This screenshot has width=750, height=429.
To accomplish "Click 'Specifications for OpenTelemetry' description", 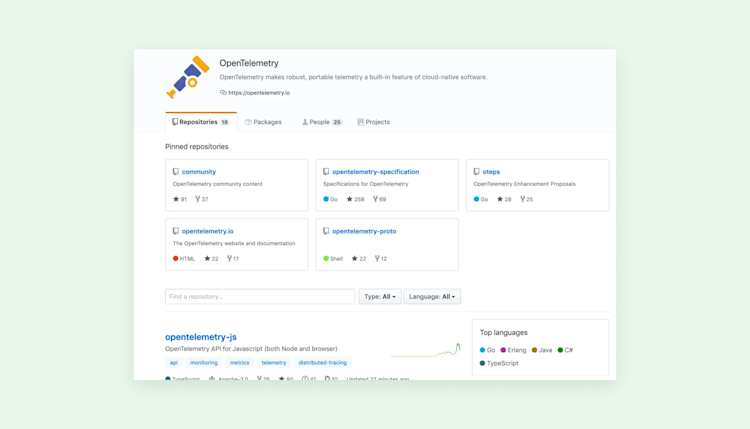I will click(x=366, y=184).
